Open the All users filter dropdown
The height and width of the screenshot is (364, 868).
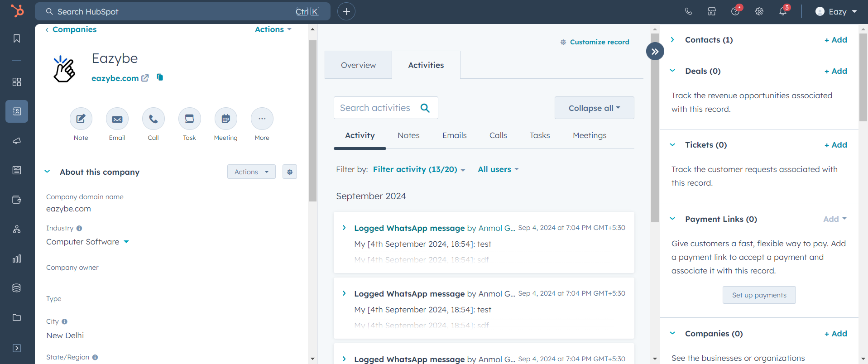click(498, 169)
